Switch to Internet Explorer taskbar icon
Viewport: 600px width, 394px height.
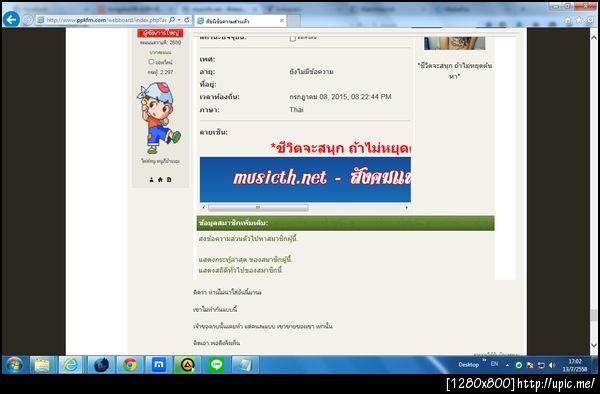[x=71, y=365]
